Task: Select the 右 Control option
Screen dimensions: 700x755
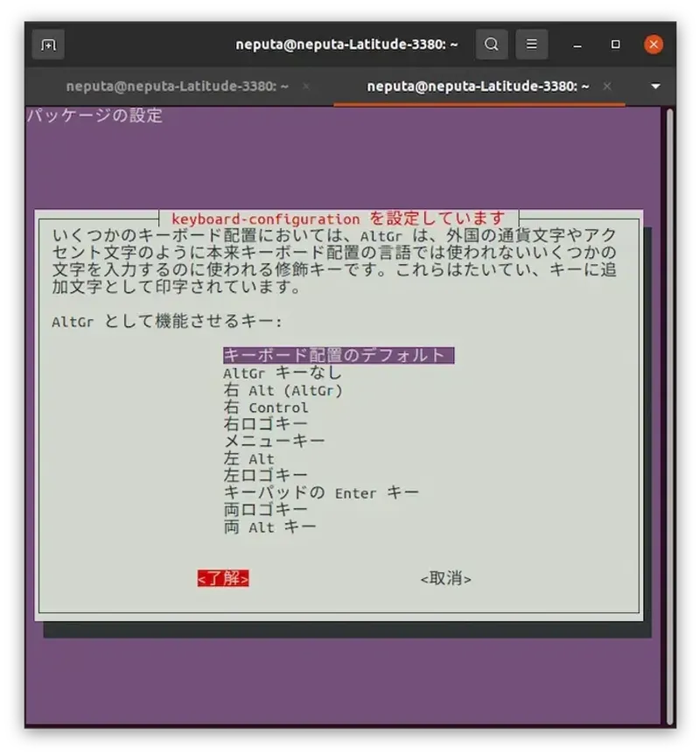Action: point(271,407)
